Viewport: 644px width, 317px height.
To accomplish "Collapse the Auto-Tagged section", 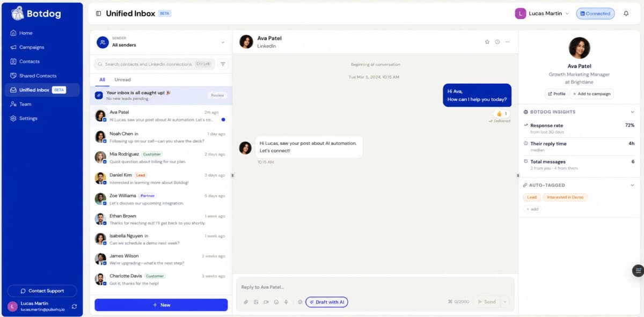I will click(x=632, y=185).
